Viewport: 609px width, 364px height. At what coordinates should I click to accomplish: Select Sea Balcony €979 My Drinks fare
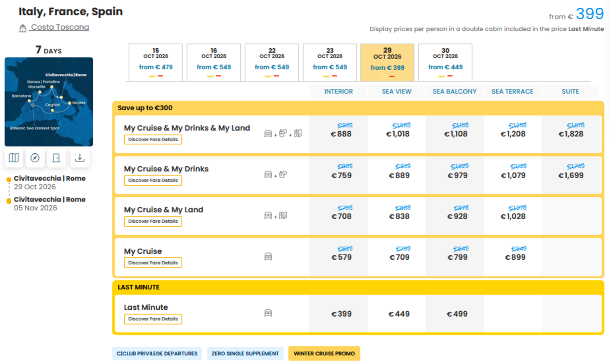tap(457, 175)
